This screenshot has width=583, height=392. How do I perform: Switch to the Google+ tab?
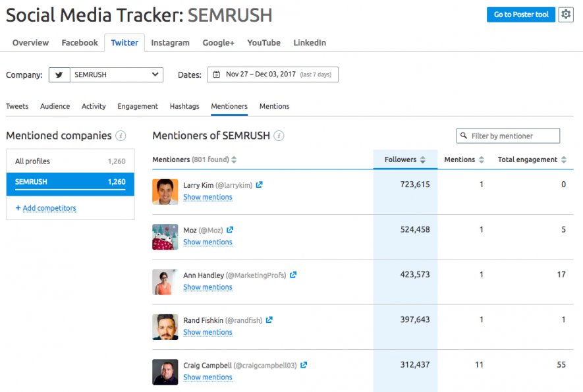(219, 43)
